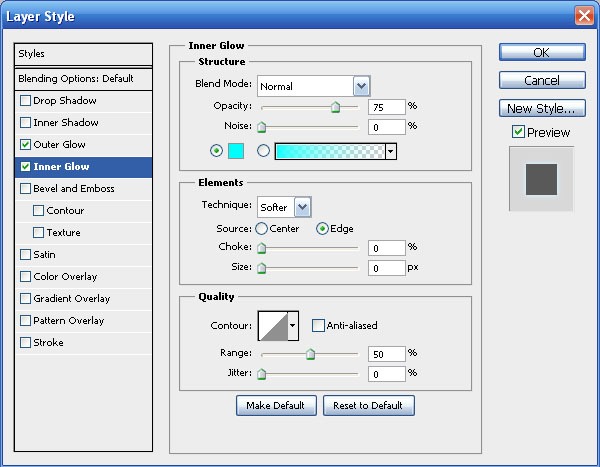This screenshot has width=600, height=467.
Task: Select Center as glow source
Action: point(262,229)
